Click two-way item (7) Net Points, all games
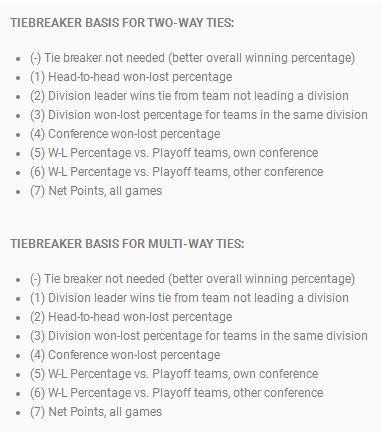381x432 pixels. tap(96, 191)
